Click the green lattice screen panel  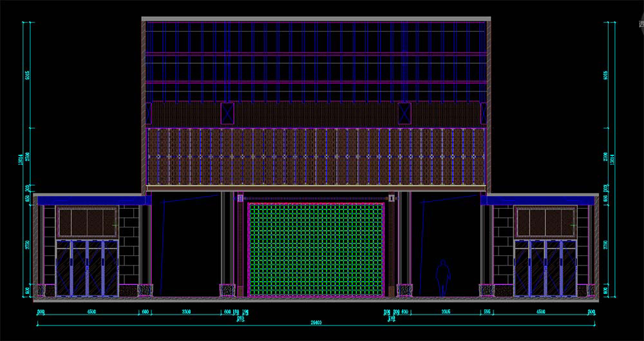click(316, 249)
